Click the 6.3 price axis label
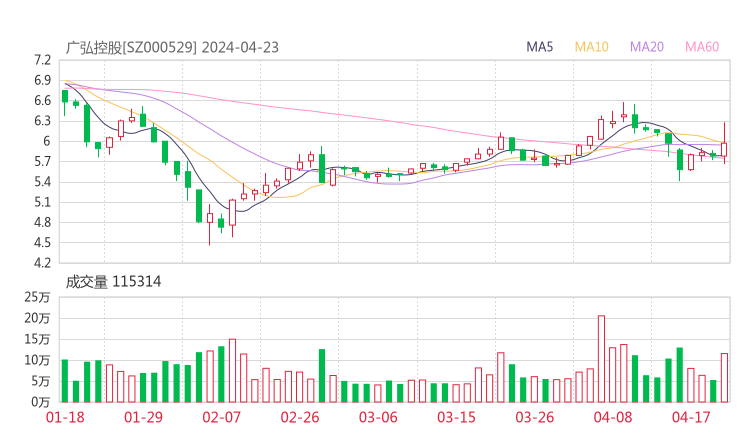This screenshot has width=740, height=440. click(42, 121)
